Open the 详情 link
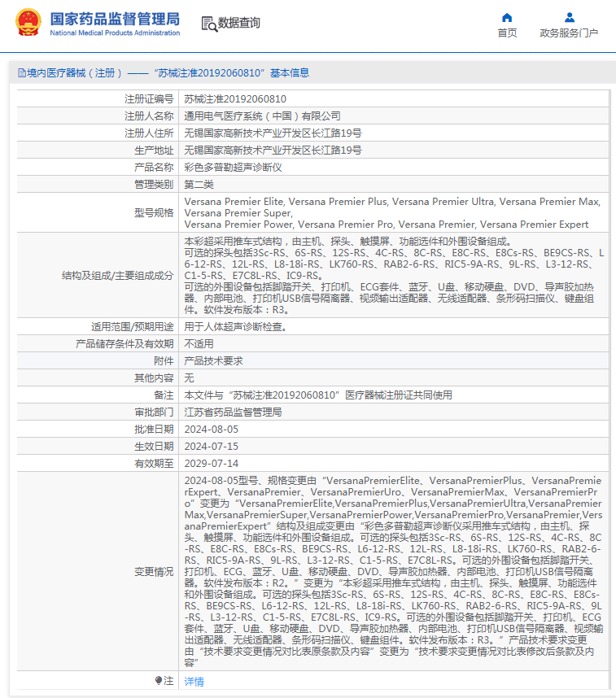 [x=194, y=681]
